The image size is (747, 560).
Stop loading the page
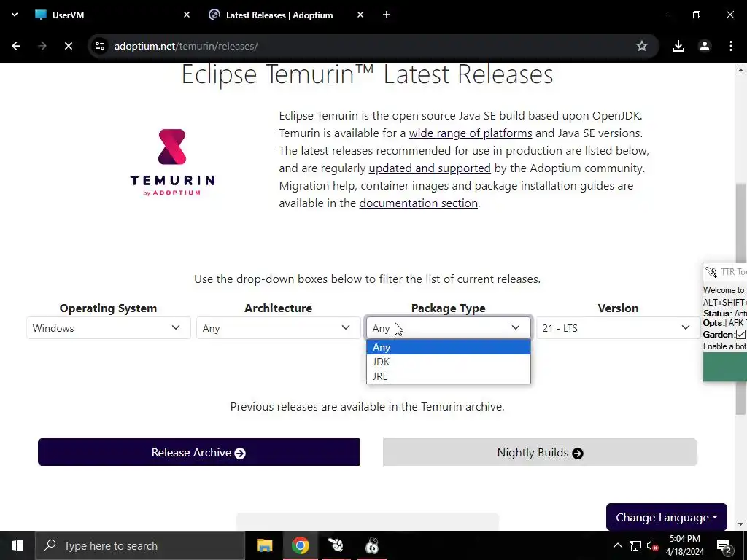click(68, 46)
